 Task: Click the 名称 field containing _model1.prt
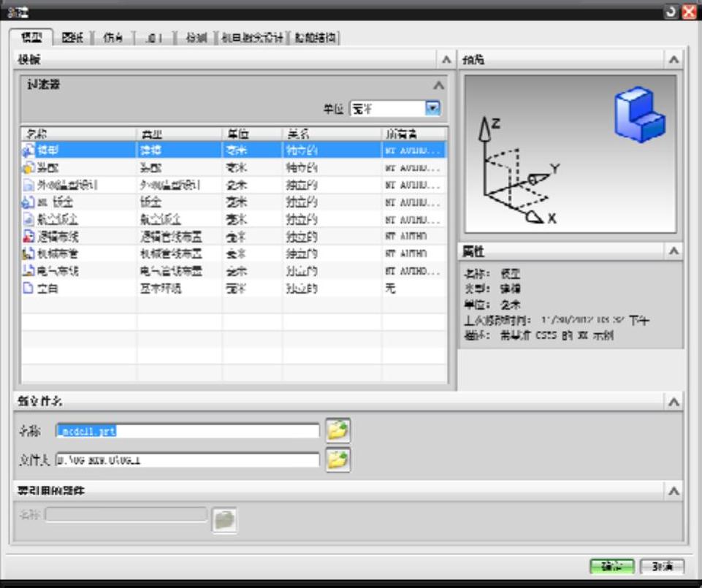click(x=188, y=431)
